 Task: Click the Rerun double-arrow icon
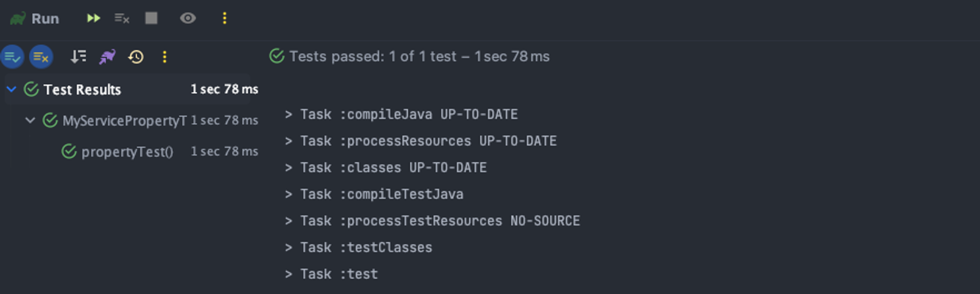point(94,19)
